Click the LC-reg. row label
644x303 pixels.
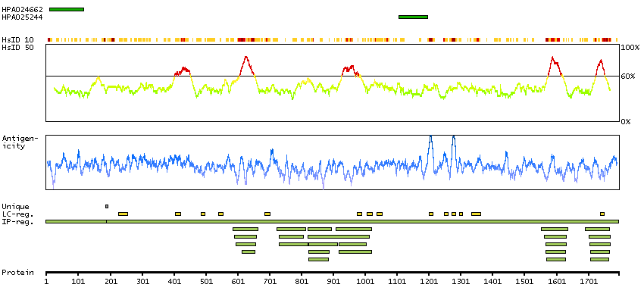click(x=17, y=214)
